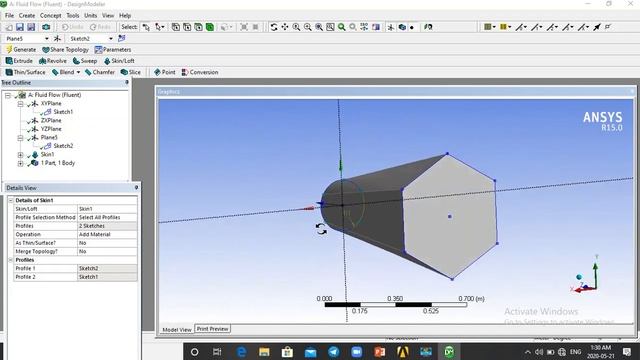Image resolution: width=640 pixels, height=360 pixels.
Task: Select the Chamfer tool
Action: click(x=100, y=72)
